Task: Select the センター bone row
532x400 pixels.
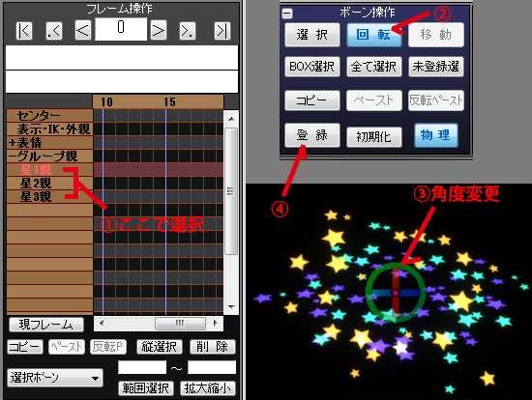Action: [49, 116]
